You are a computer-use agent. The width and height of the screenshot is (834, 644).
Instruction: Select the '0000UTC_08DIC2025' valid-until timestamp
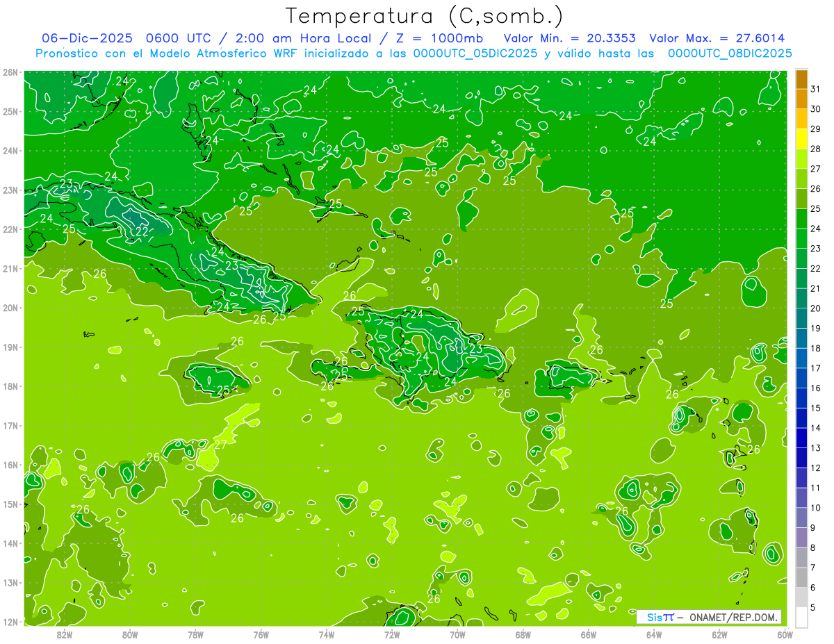730,53
